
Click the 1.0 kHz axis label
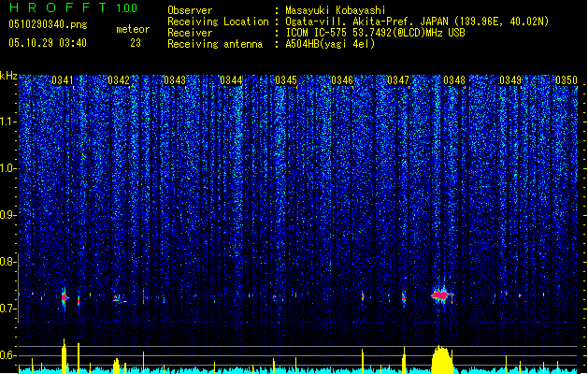(8, 168)
